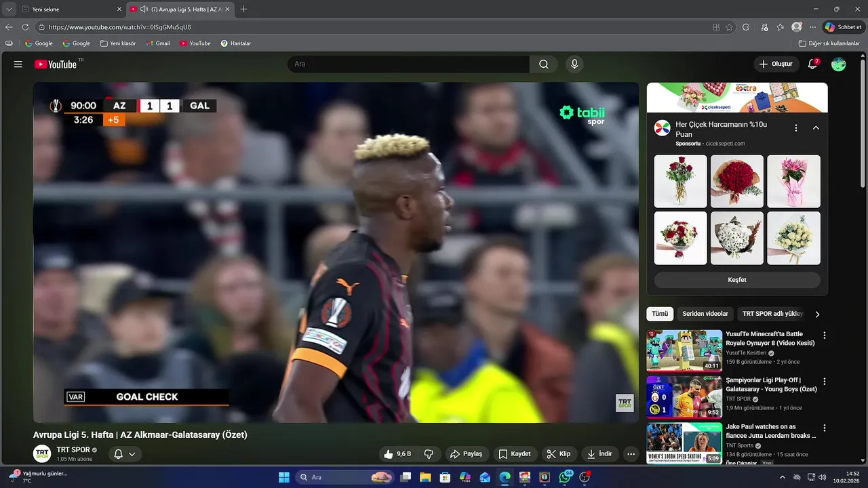The image size is (868, 488).
Task: Reload the page in browser toolbar
Action: [x=25, y=27]
